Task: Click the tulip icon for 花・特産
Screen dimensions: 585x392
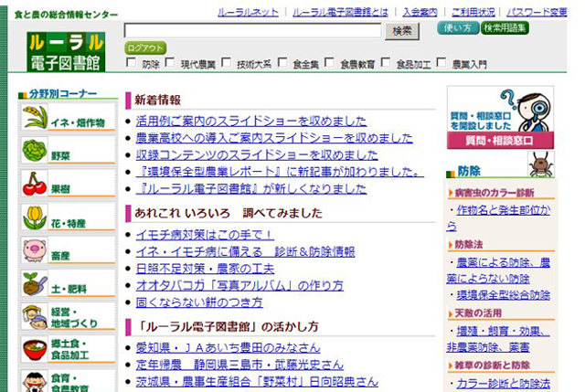Action: (x=35, y=218)
